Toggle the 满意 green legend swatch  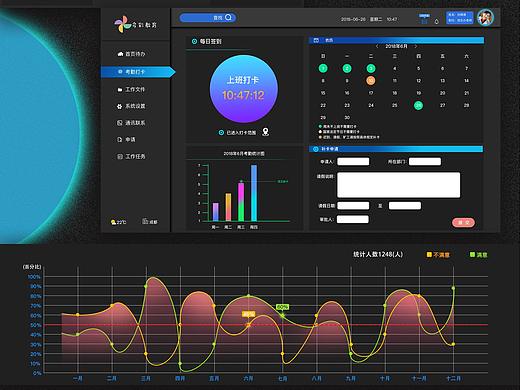(472, 255)
